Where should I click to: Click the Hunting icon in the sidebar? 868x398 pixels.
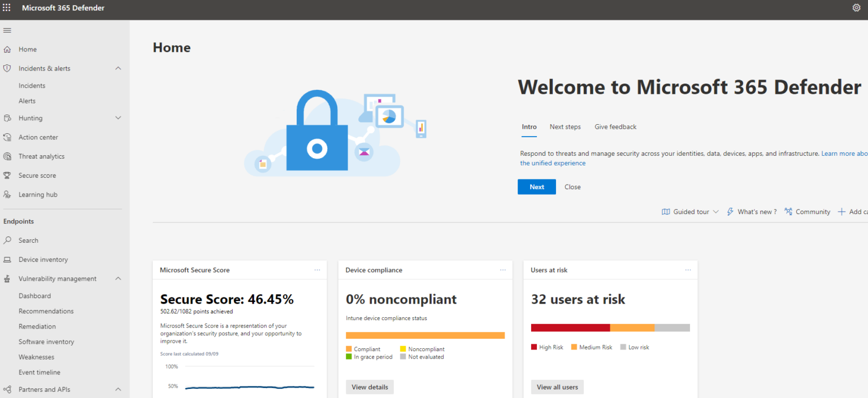[7, 118]
